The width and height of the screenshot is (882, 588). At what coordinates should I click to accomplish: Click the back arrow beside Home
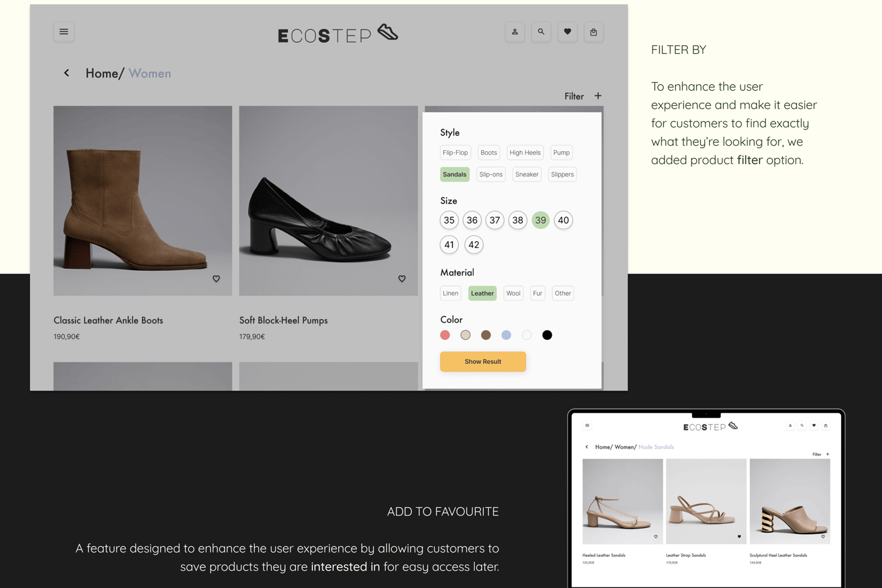tap(67, 73)
